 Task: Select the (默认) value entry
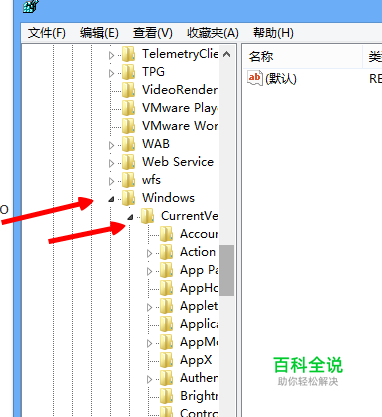pos(281,79)
